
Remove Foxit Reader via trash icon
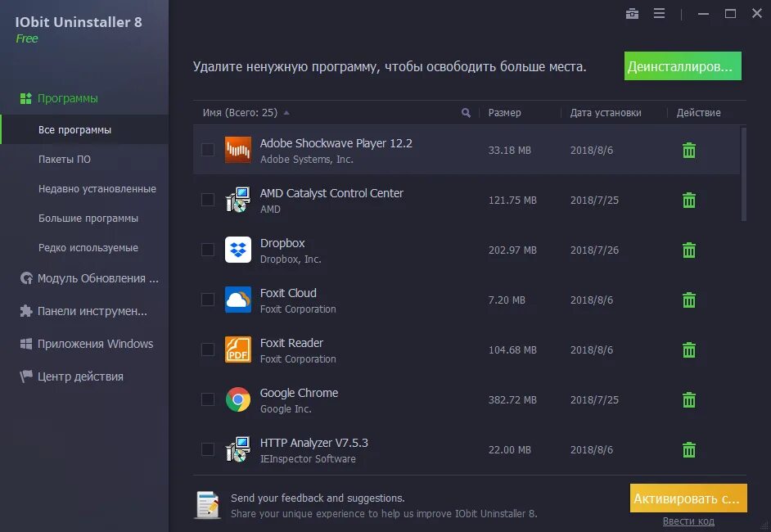tap(689, 349)
